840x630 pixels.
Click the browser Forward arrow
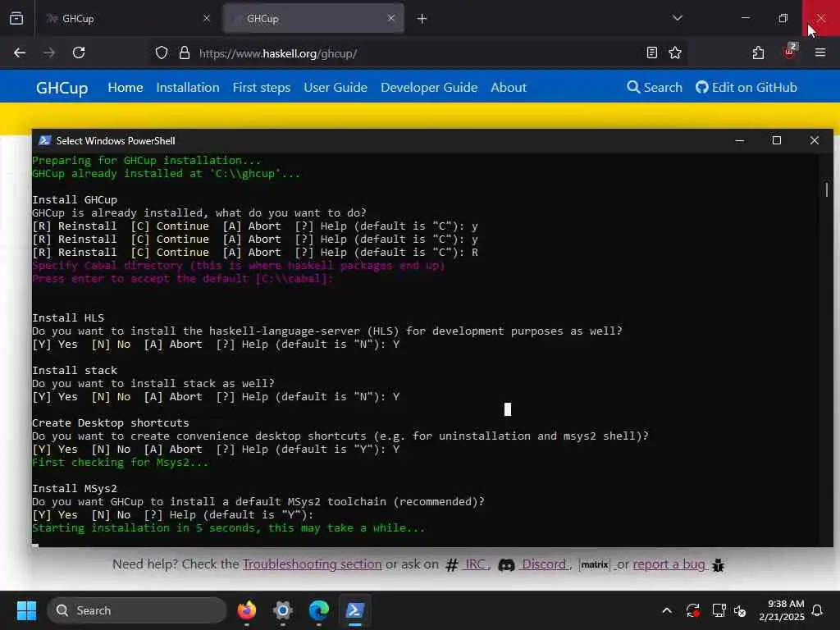coord(49,53)
